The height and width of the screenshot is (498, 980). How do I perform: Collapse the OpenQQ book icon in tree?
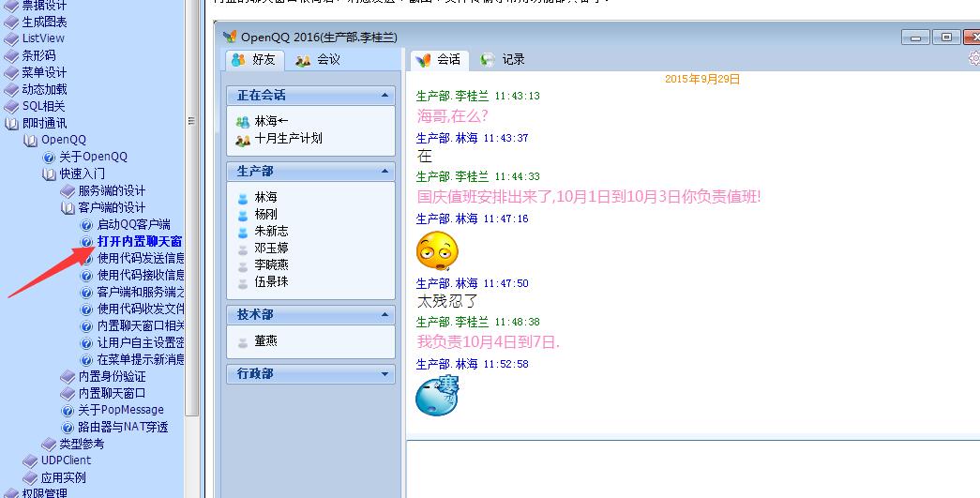point(30,140)
